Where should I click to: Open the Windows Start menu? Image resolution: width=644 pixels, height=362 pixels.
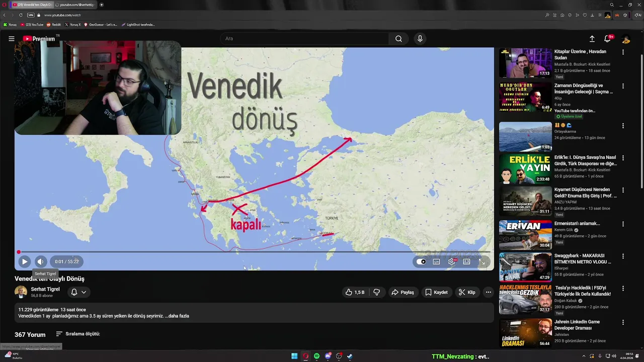pos(294,356)
